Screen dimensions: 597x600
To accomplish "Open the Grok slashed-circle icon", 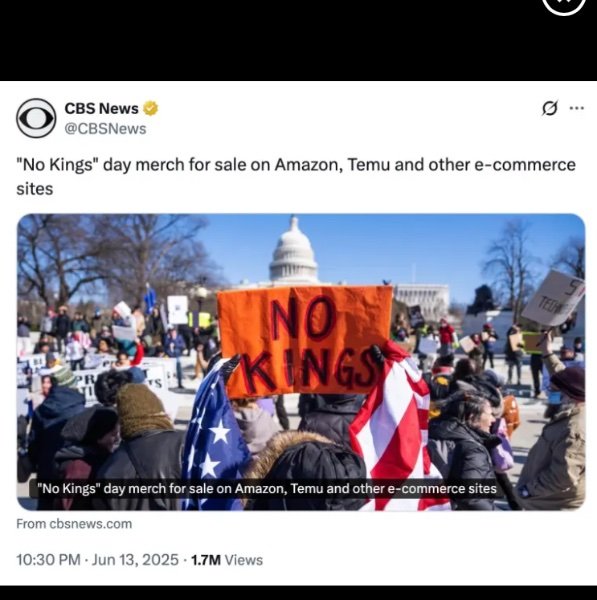I will coord(550,108).
